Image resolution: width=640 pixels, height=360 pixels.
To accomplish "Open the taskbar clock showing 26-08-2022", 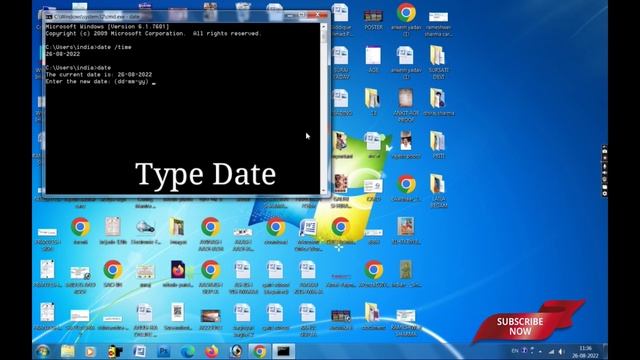I will pos(585,352).
